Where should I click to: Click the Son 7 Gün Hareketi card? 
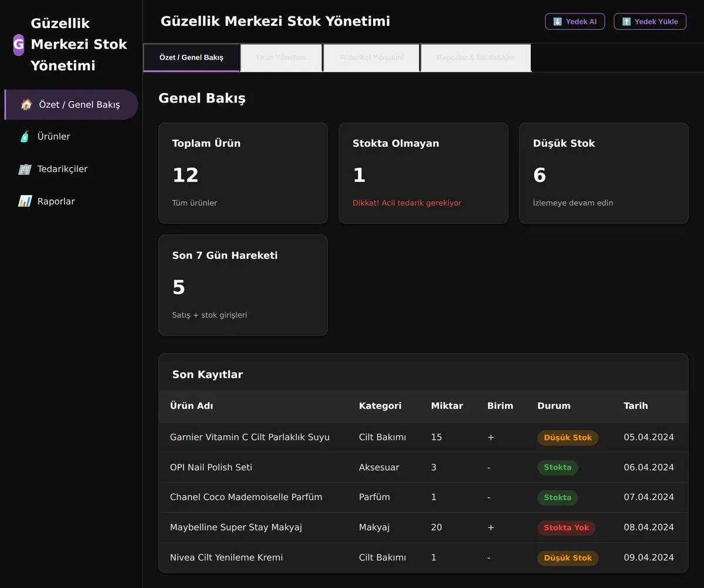tap(243, 285)
